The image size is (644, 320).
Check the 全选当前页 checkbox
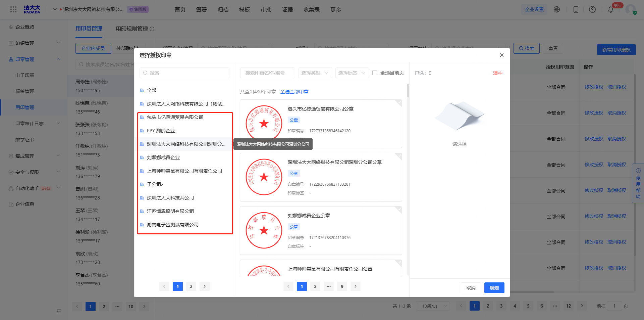point(375,73)
